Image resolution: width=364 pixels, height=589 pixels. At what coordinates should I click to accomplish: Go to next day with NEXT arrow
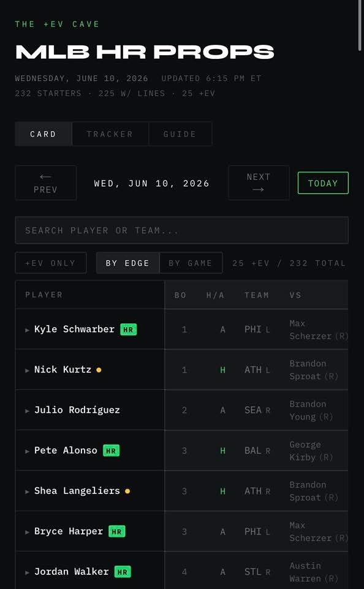coord(259,183)
